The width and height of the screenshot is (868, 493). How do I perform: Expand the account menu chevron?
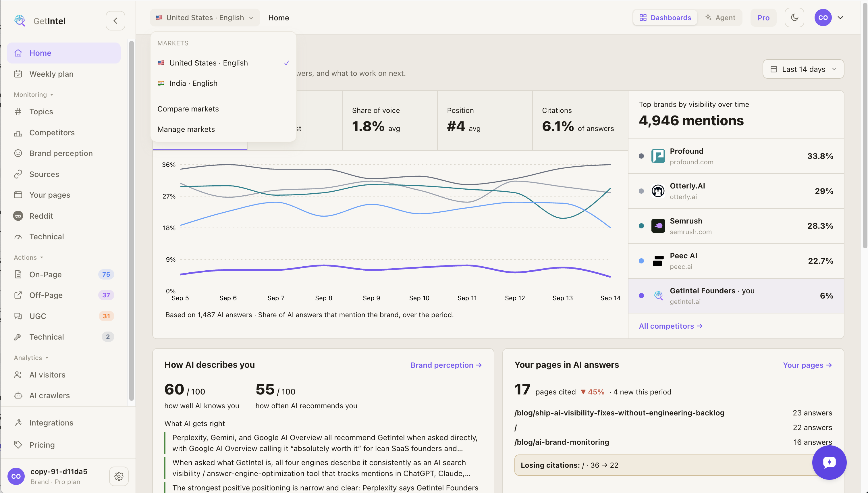tap(840, 18)
